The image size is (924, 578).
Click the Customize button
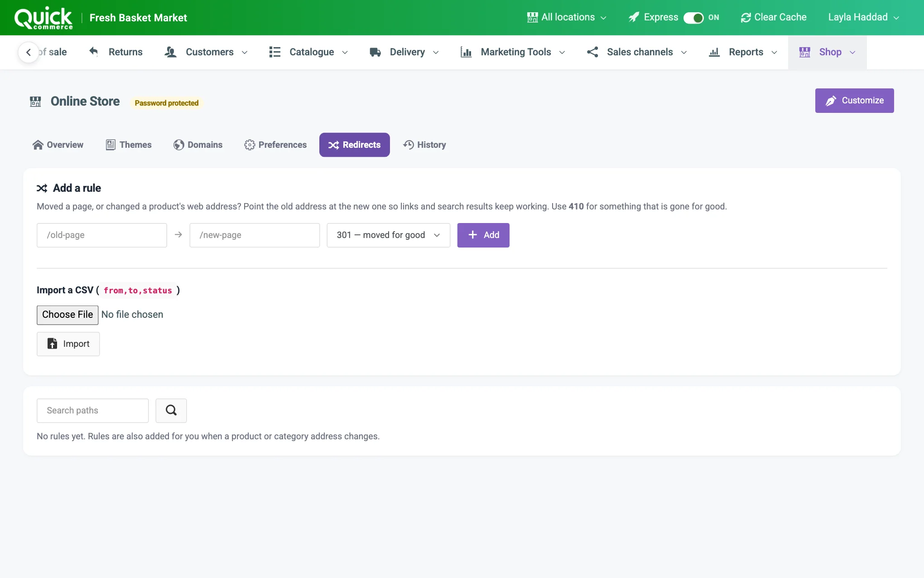854,101
